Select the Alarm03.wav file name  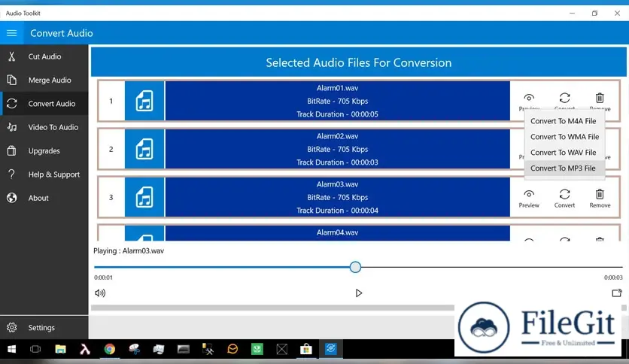(337, 184)
